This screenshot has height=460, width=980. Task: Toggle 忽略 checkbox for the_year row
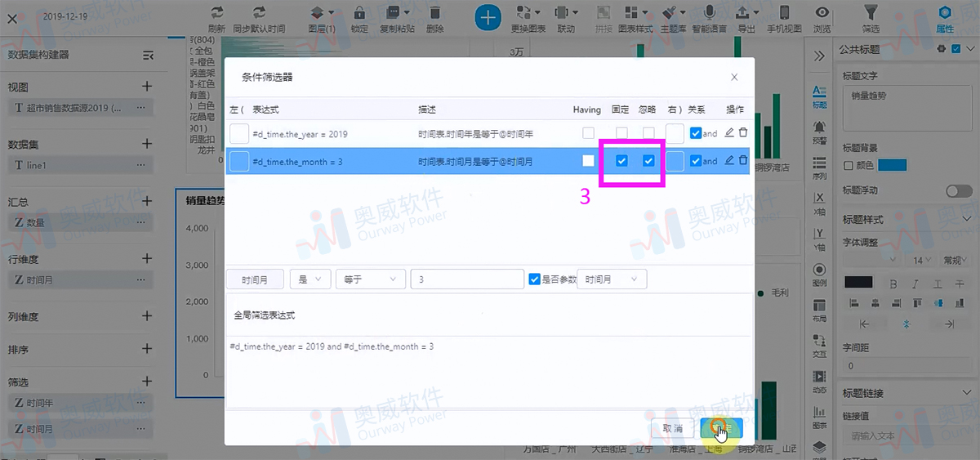tap(648, 132)
